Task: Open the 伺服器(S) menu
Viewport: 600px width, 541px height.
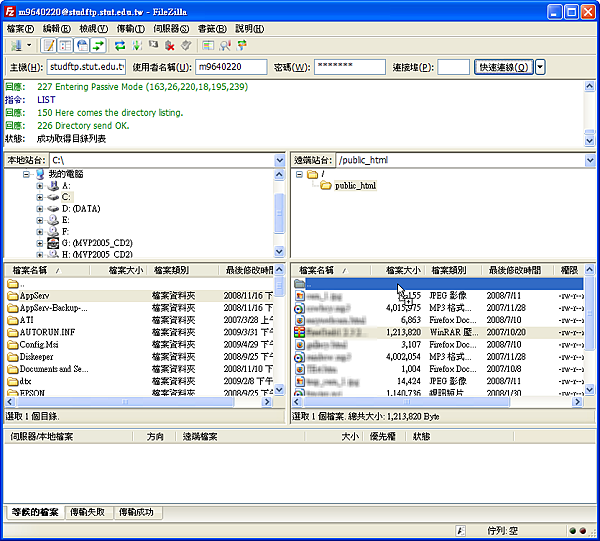Action: click(x=171, y=29)
